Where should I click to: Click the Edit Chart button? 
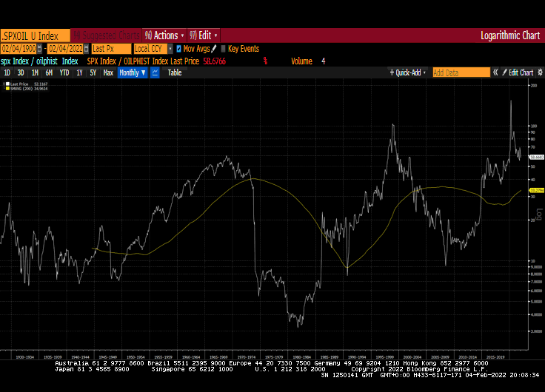[518, 72]
